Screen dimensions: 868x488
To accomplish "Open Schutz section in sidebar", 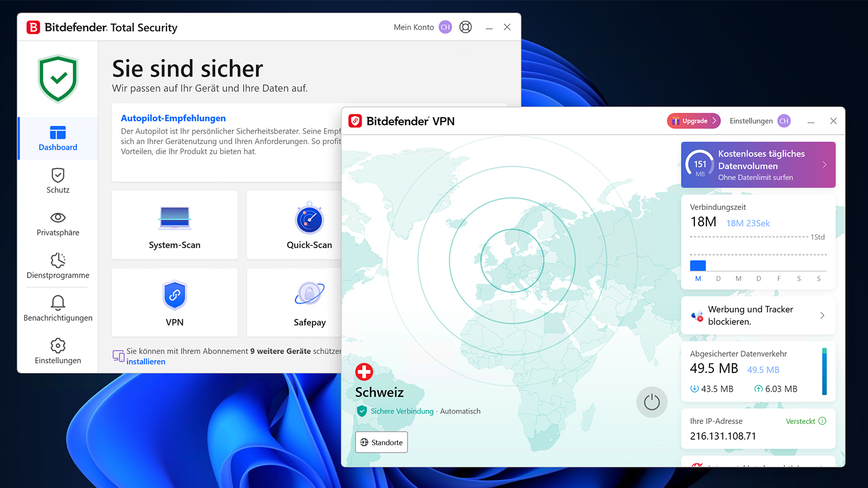I will point(58,181).
